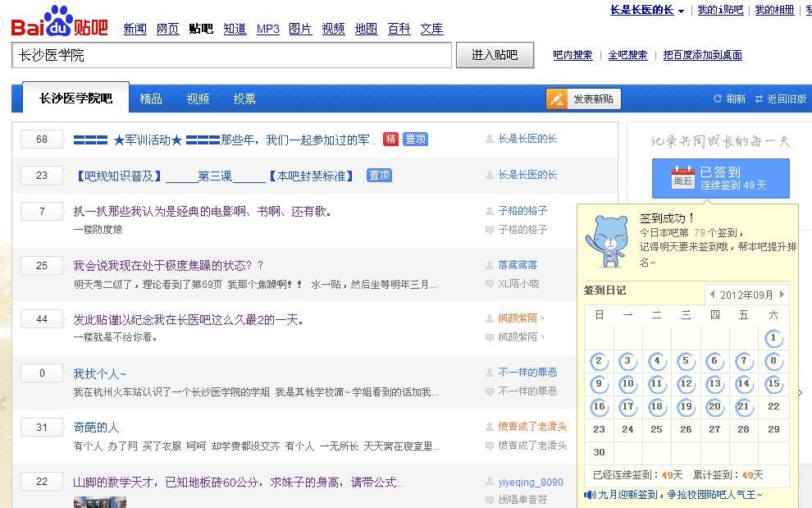Switch to the 投票 tab
This screenshot has width=812, height=508.
point(244,98)
